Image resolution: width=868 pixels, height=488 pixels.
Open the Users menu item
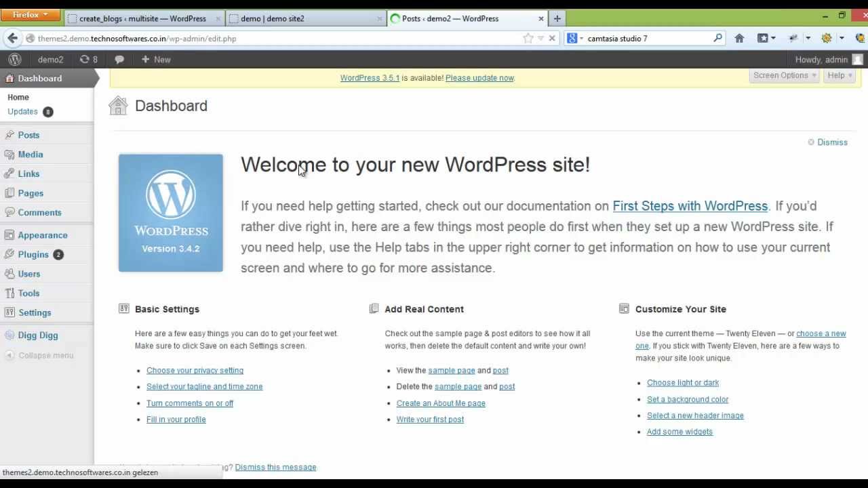point(29,274)
